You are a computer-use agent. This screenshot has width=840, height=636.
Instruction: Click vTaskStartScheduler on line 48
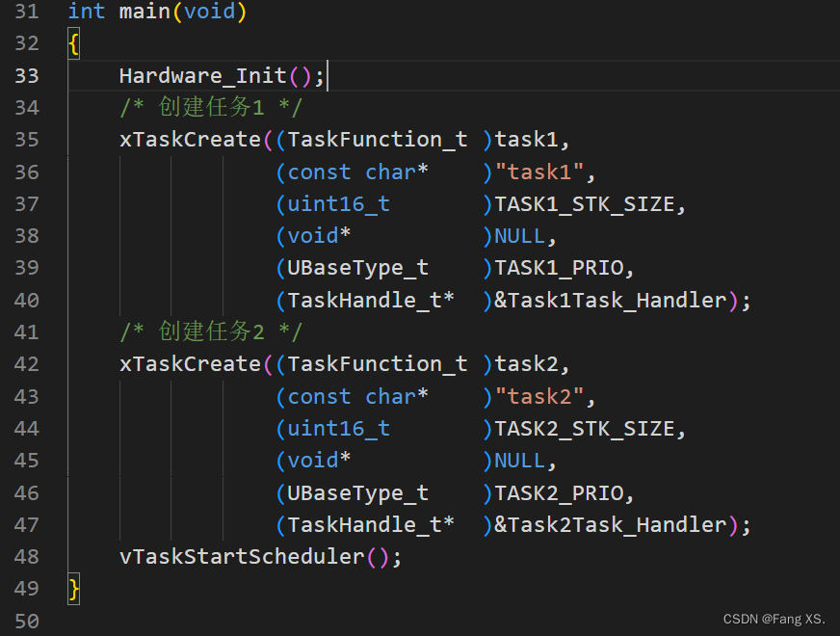coord(242,557)
